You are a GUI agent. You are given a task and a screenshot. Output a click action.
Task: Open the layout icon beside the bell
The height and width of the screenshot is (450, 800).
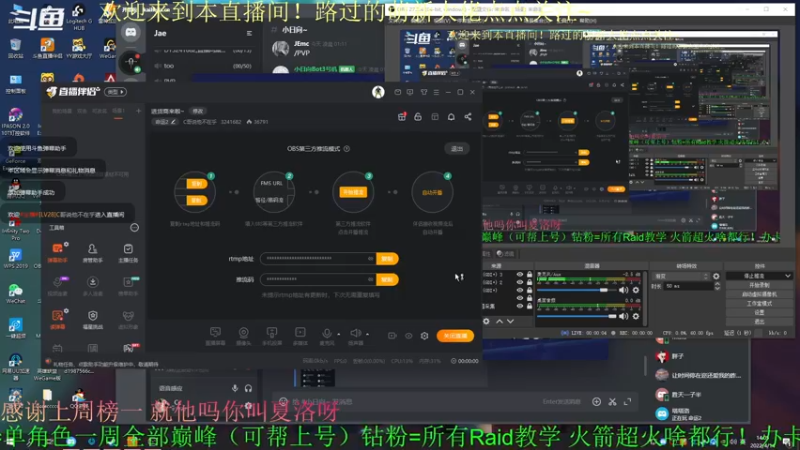(435, 117)
